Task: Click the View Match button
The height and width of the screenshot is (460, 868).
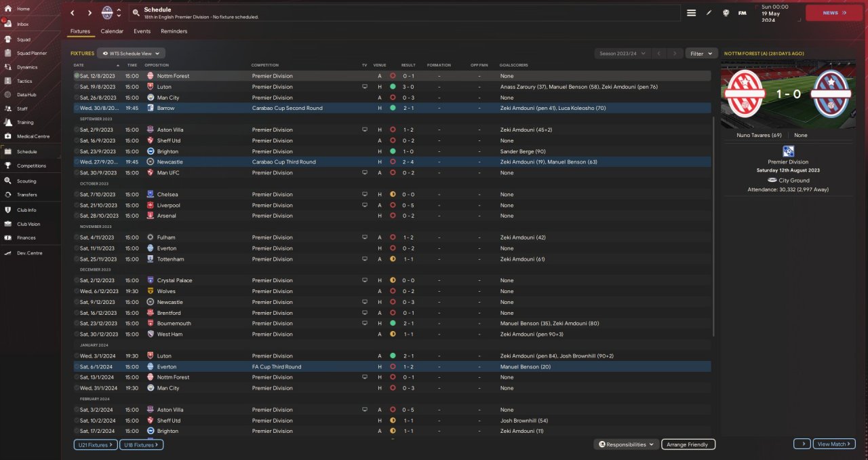Action: click(834, 444)
